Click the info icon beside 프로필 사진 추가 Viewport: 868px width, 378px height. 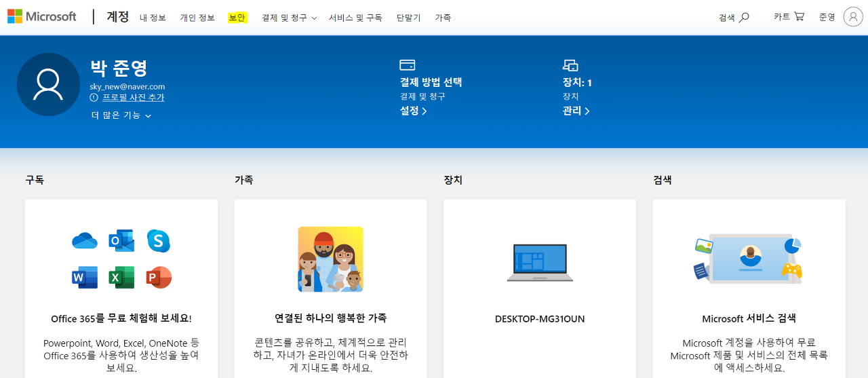(94, 98)
